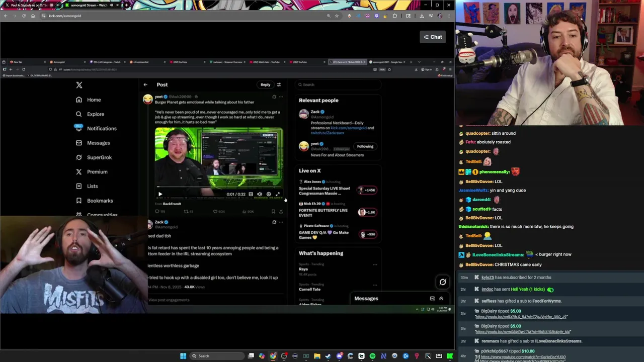Open more options on yeet's post
This screenshot has width=644, height=362.
tap(281, 97)
